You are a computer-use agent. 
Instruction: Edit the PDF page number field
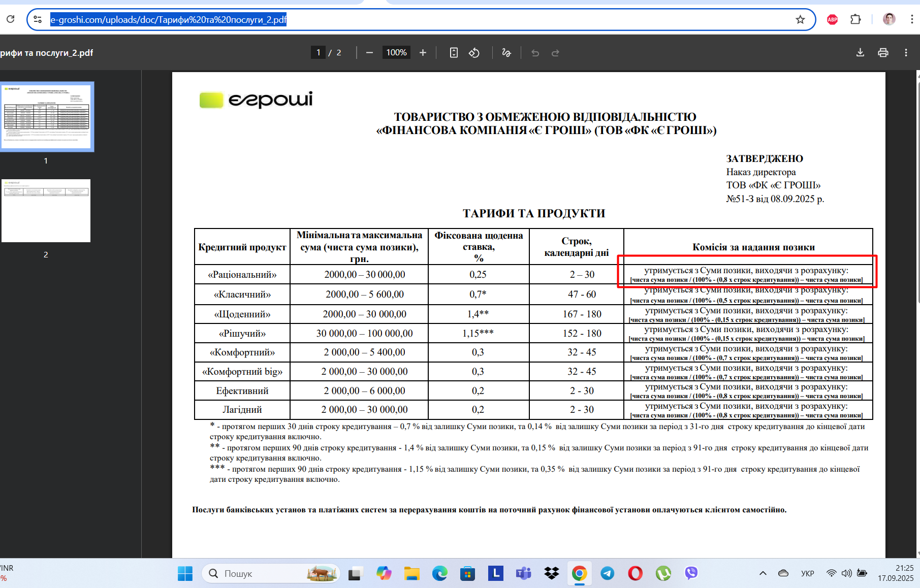(x=319, y=52)
